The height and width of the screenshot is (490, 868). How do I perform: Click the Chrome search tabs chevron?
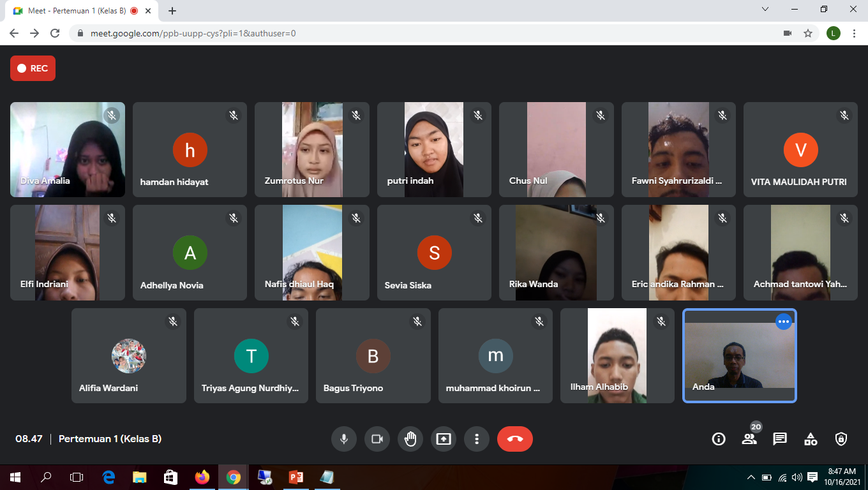[765, 10]
